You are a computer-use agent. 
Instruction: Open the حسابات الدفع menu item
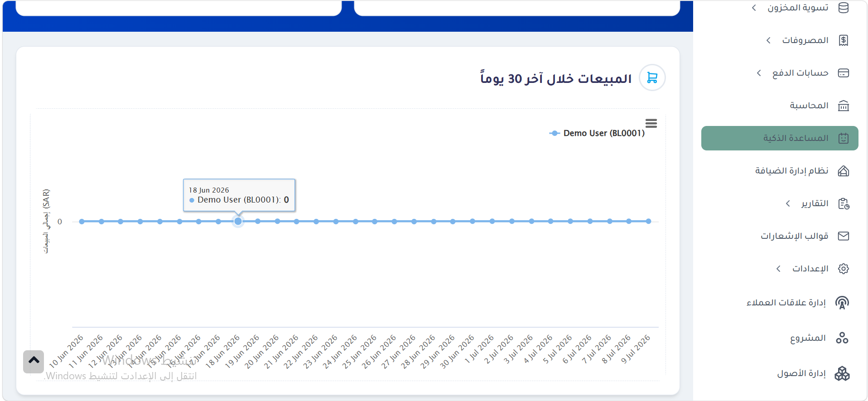800,73
